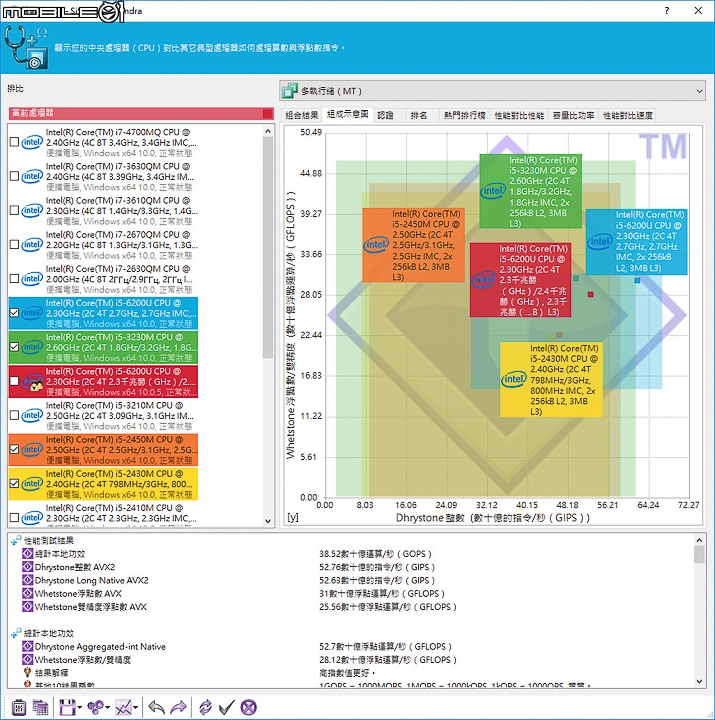Click the processor list scroll-down arrow
The height and width of the screenshot is (720, 715).
[x=268, y=522]
